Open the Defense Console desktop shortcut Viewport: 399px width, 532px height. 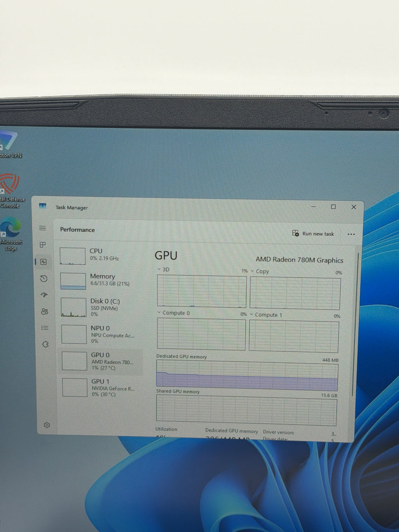[x=11, y=191]
